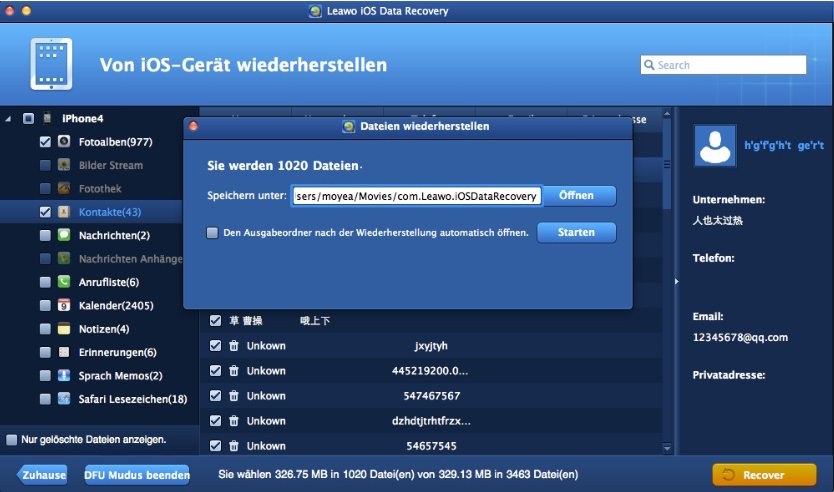Image resolution: width=834 pixels, height=492 pixels.
Task: Uncheck the 54657545 contact row checkbox
Action: click(215, 446)
